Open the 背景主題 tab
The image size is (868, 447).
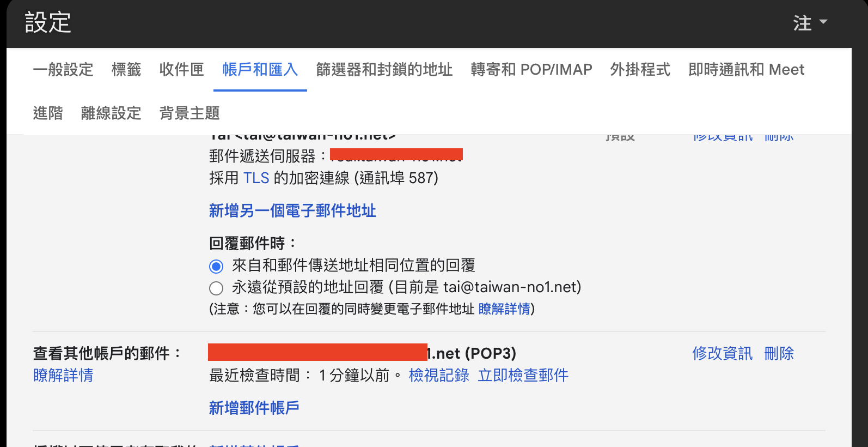click(x=190, y=113)
